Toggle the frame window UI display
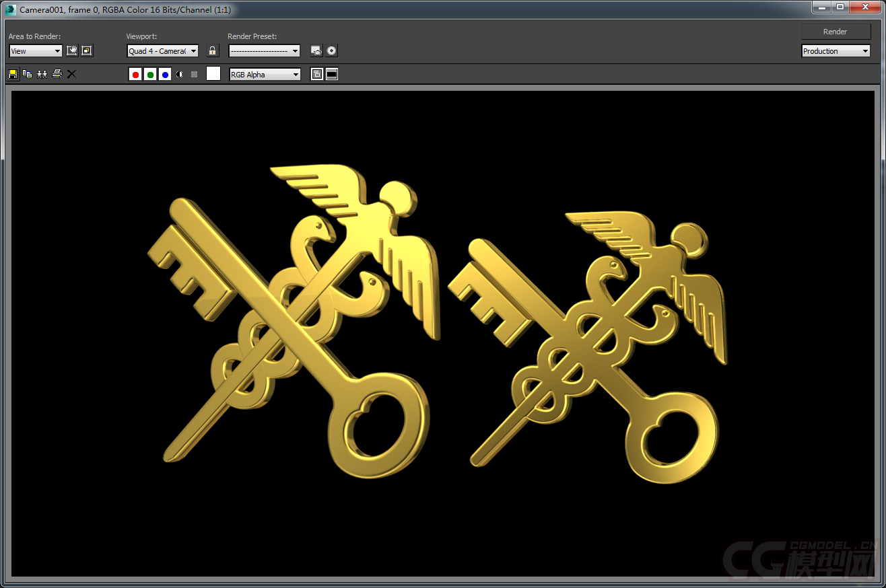Image resolution: width=886 pixels, height=588 pixels. point(332,75)
